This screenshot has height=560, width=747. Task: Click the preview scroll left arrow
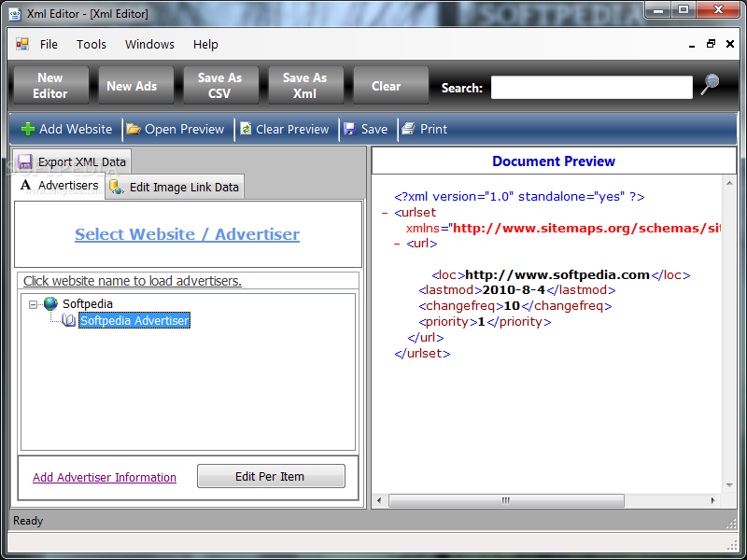click(x=379, y=500)
